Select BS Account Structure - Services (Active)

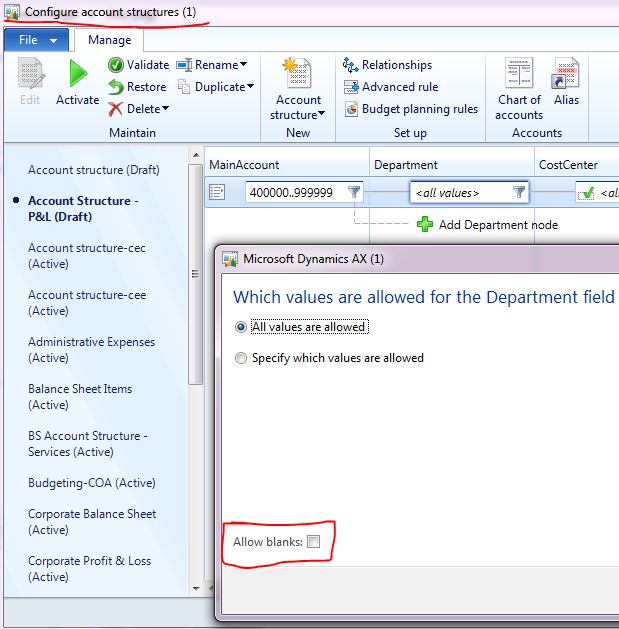click(88, 444)
